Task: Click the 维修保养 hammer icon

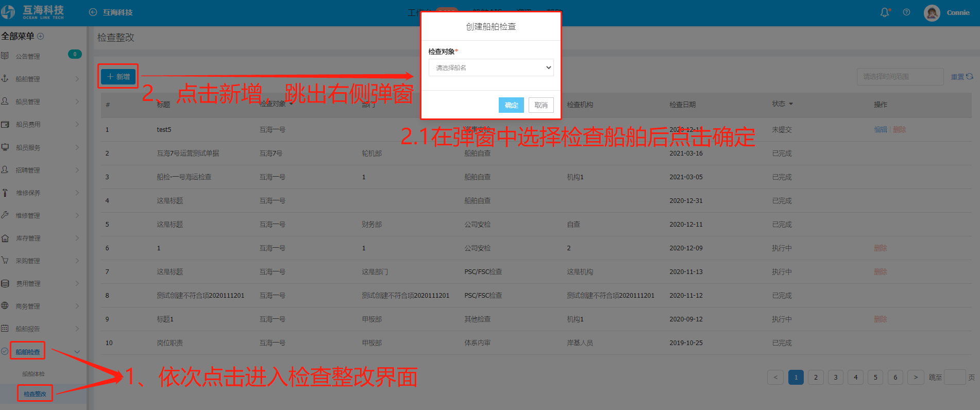Action: (5, 193)
